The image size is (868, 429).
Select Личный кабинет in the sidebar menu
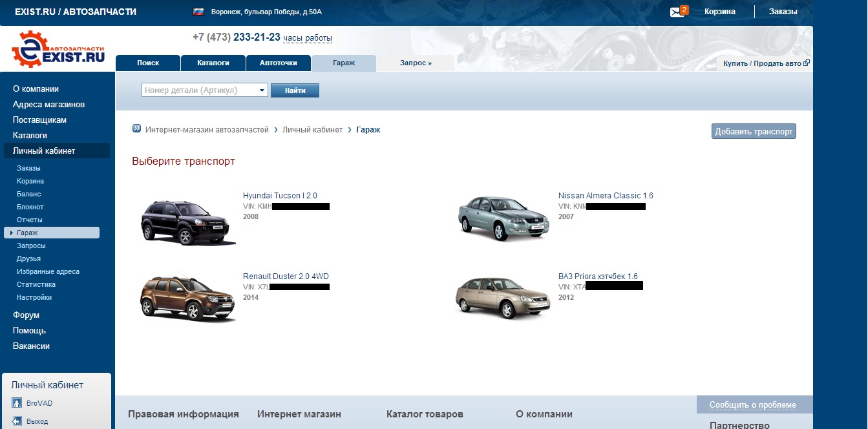coord(57,151)
